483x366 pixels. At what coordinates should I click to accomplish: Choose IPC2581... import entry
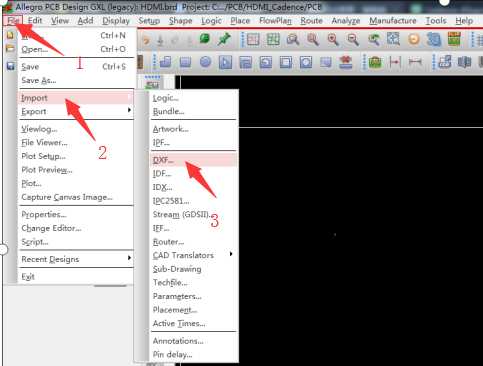click(193, 201)
